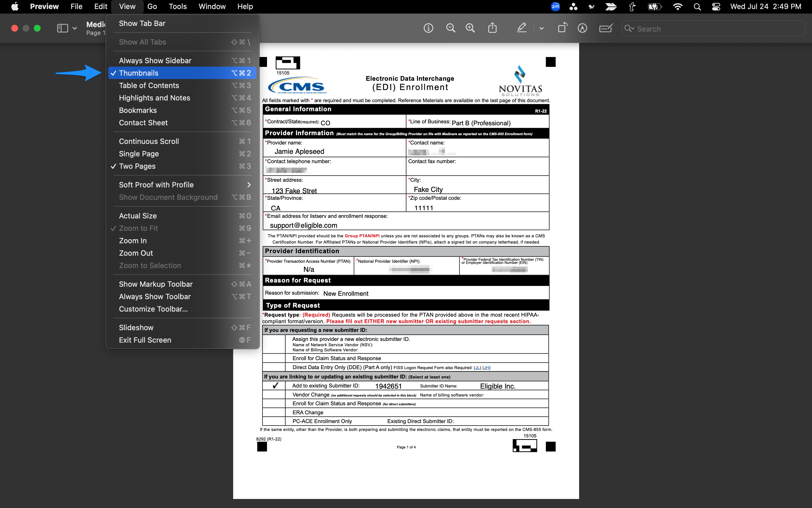Select Table of Contents sidebar view

click(x=182, y=85)
